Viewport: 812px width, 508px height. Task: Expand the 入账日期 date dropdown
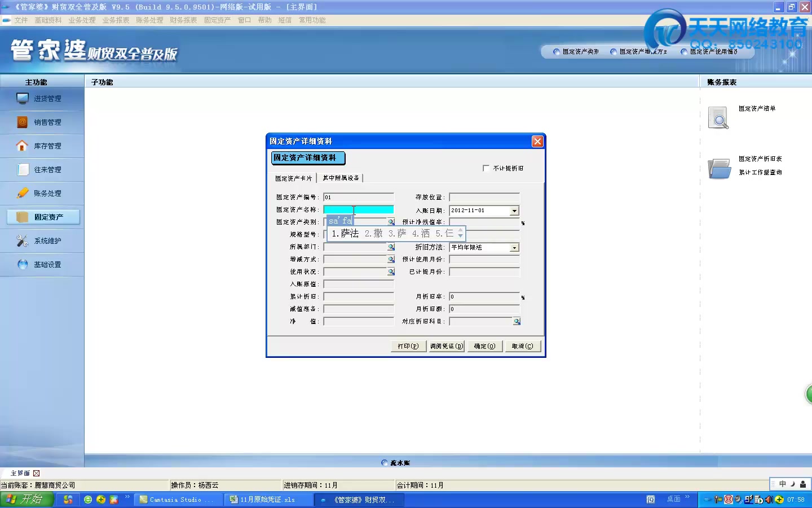click(514, 211)
